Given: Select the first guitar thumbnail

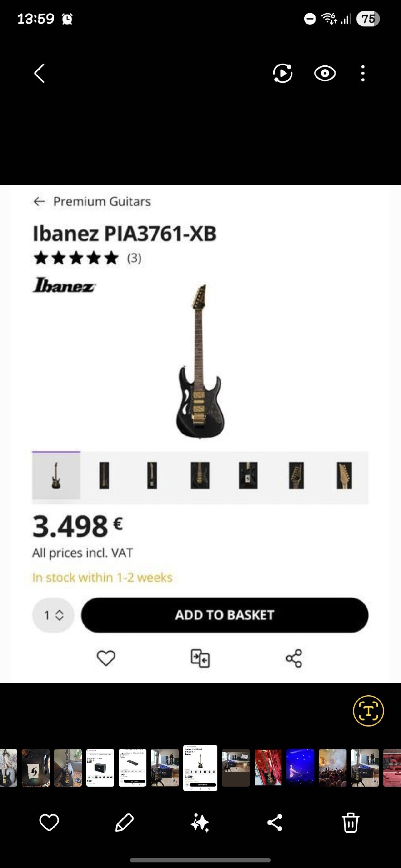Looking at the screenshot, I should (56, 475).
